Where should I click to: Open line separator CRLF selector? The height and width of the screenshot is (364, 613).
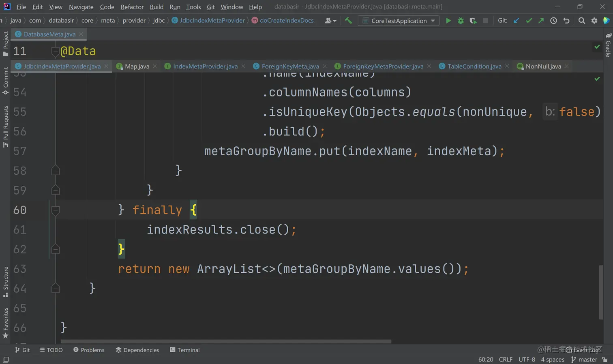coord(506,360)
